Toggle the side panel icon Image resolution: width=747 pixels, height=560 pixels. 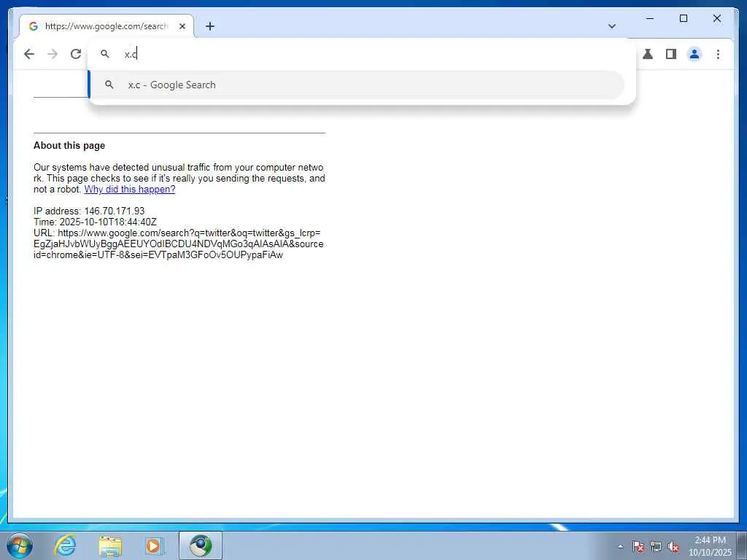point(671,54)
